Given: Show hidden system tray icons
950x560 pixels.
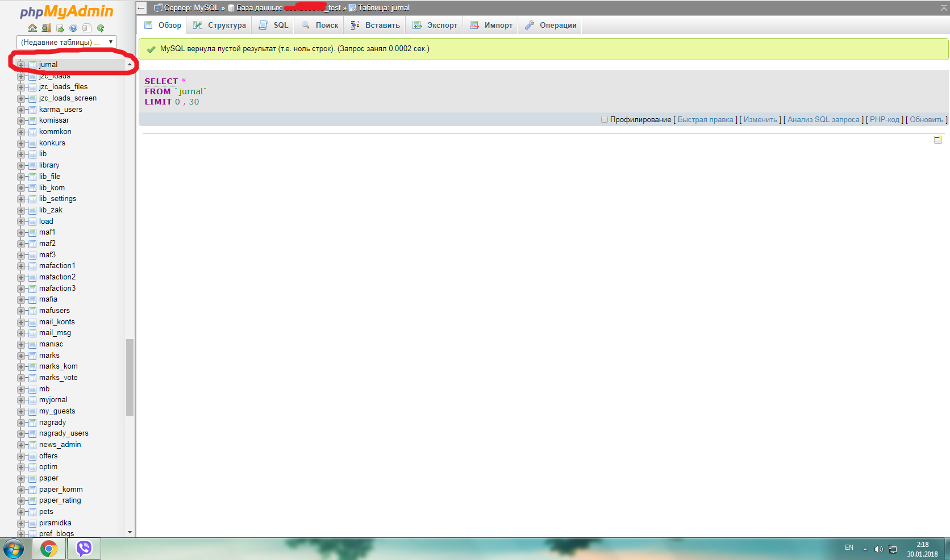Looking at the screenshot, I should pos(865,549).
